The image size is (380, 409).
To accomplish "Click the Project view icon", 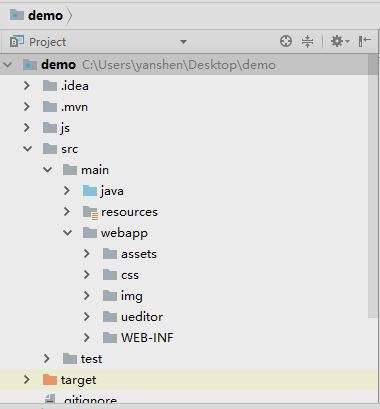I will coord(17,41).
